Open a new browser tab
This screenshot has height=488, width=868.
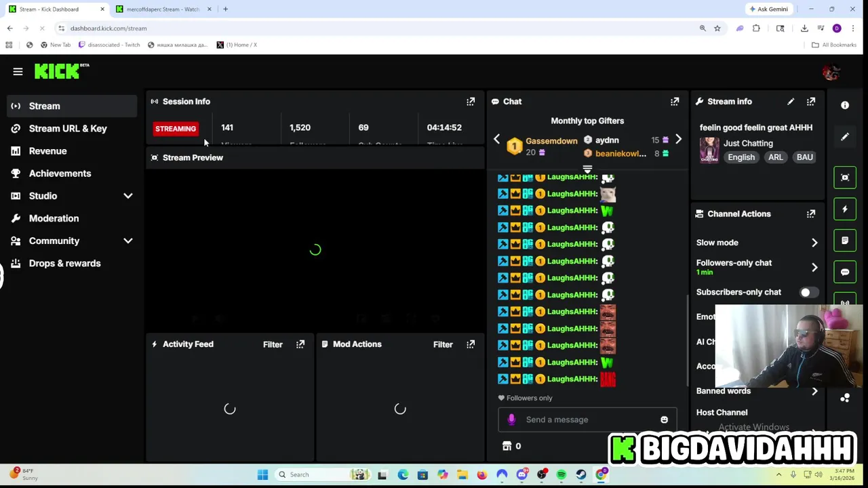225,9
